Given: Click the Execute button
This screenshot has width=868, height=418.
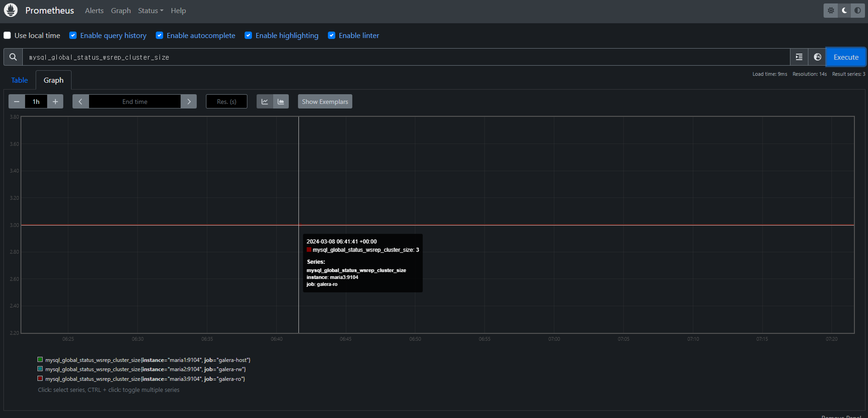Looking at the screenshot, I should click(846, 57).
